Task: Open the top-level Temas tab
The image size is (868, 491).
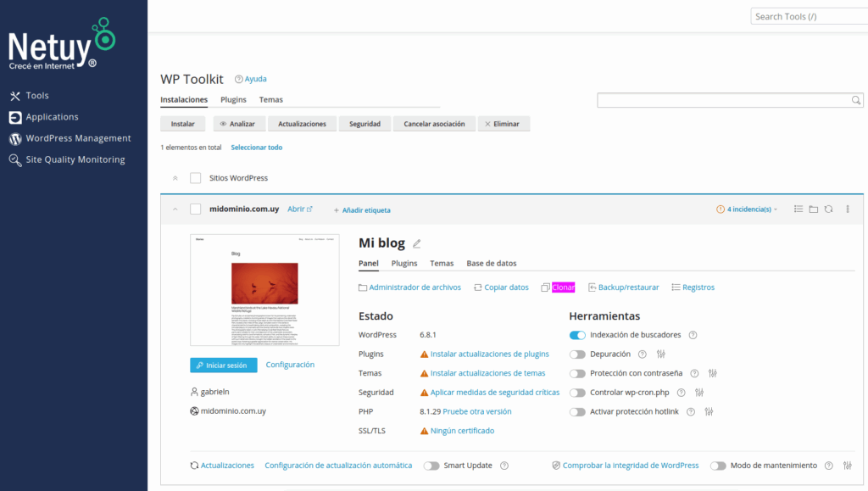Action: (270, 99)
